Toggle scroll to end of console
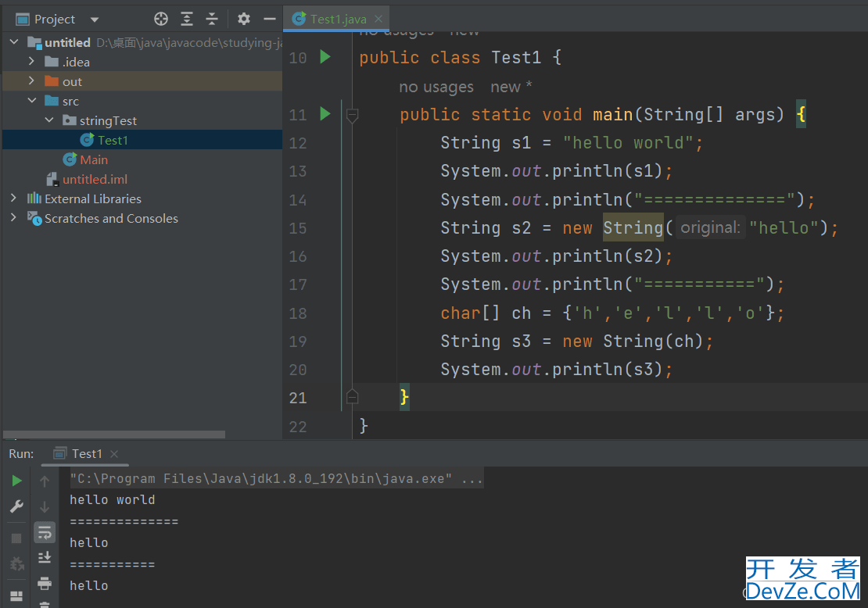Screen dimensions: 868x608 45,557
